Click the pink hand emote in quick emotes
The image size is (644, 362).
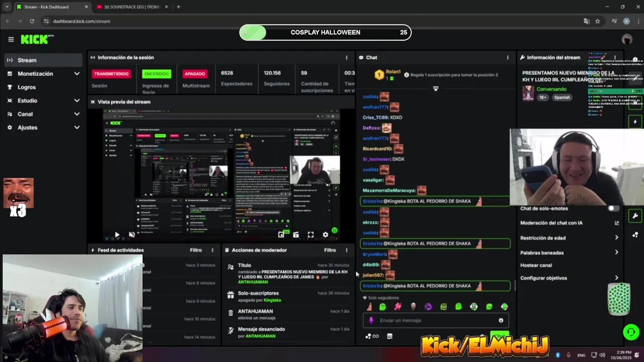397,307
